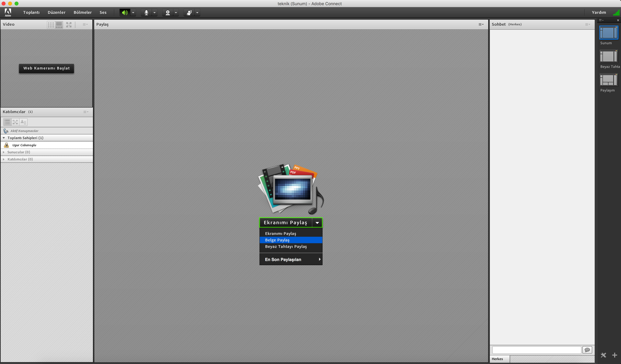Viewport: 621px width, 364px height.
Task: Add new layout with plus icon
Action: (615, 355)
